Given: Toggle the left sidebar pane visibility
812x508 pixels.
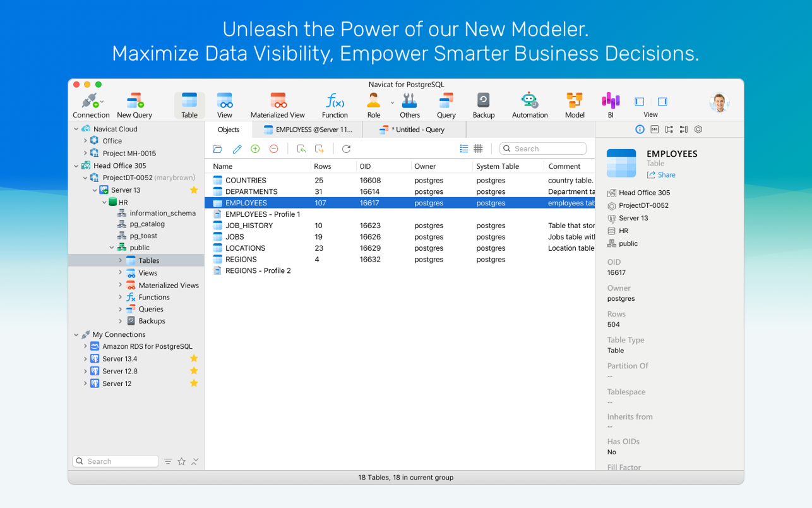Looking at the screenshot, I should 640,102.
